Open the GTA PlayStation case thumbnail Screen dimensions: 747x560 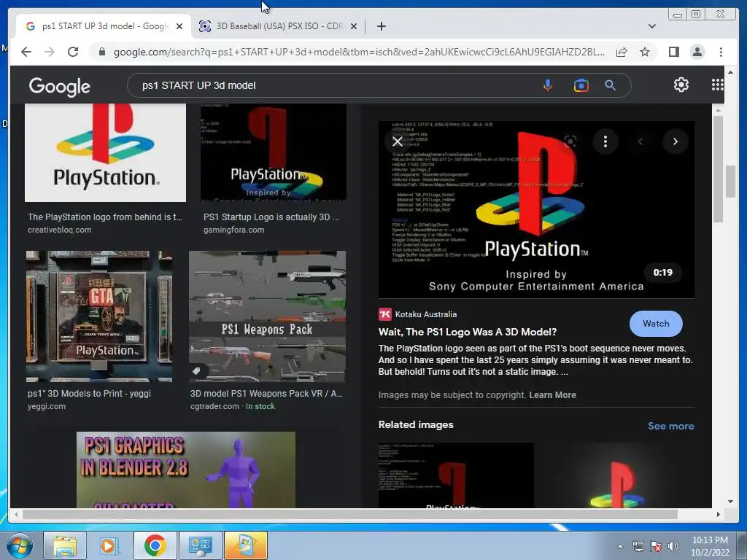coord(99,316)
